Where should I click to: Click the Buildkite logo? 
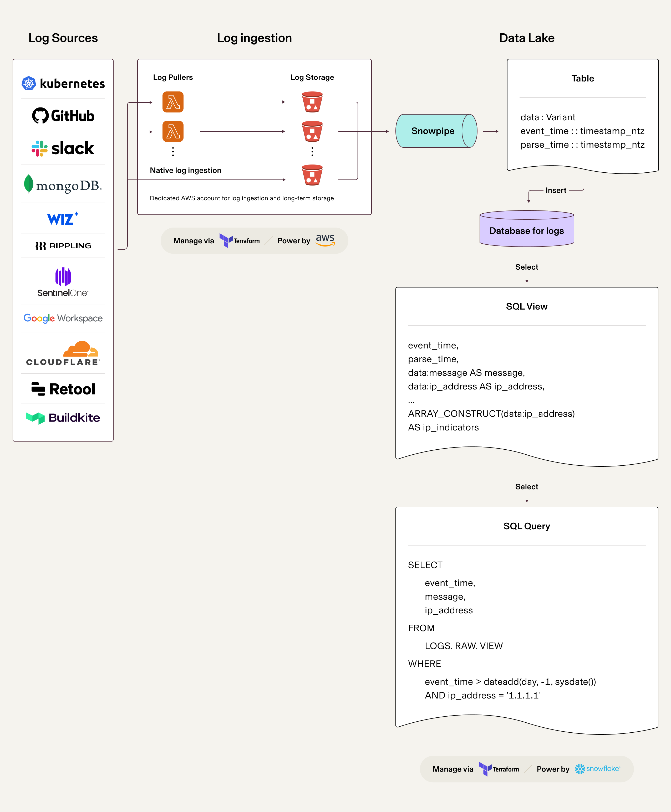pyautogui.click(x=63, y=418)
